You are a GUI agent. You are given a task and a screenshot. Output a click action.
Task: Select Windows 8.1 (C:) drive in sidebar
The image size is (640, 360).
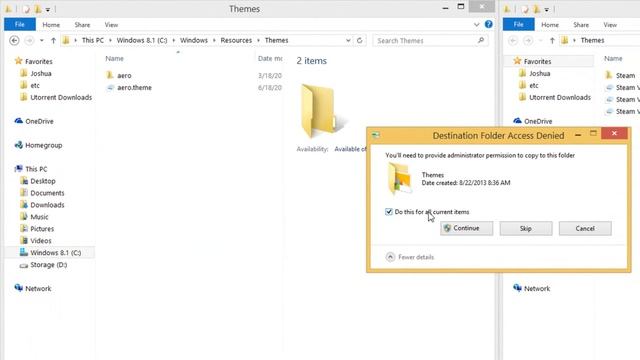click(x=56, y=253)
